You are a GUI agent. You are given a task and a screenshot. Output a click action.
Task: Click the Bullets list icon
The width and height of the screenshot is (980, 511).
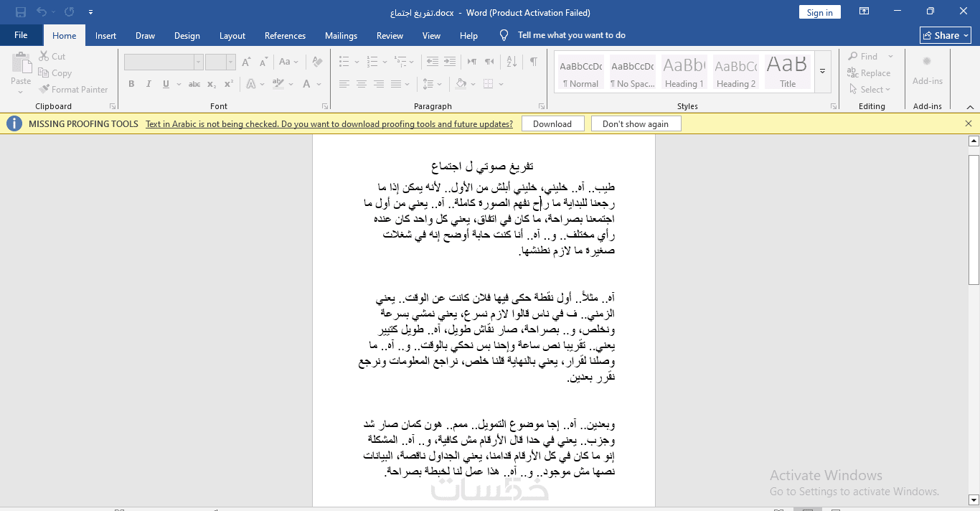[x=344, y=62]
